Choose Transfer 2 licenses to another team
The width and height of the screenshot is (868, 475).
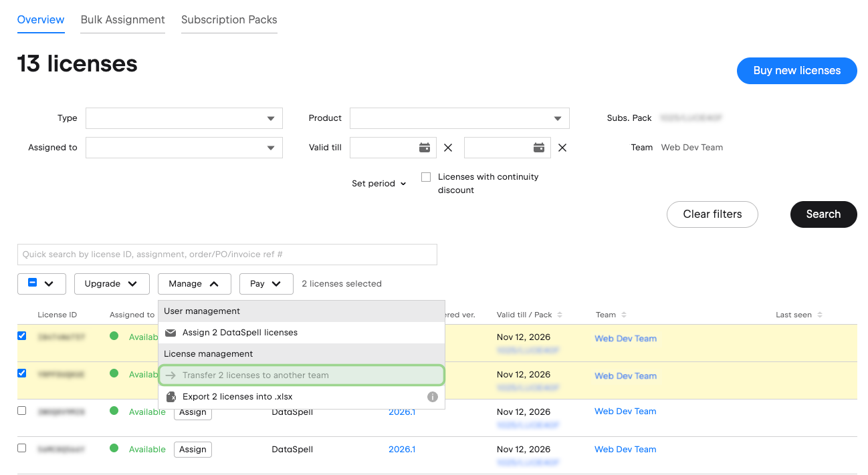302,375
